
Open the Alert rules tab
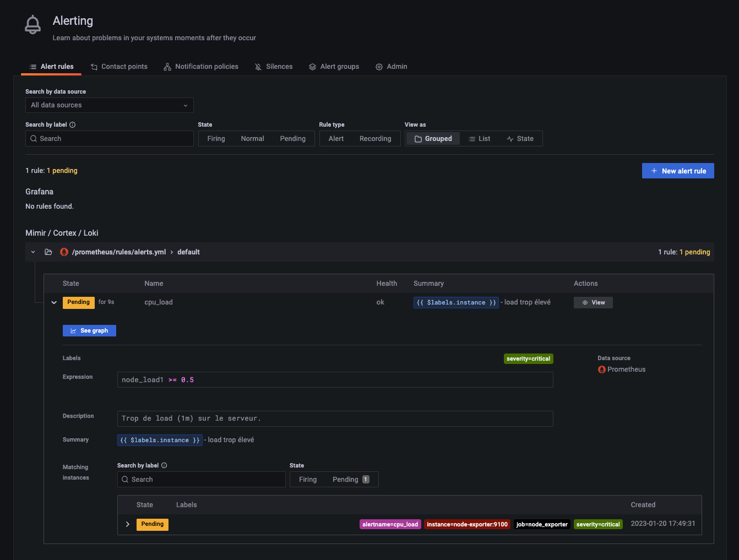51,67
